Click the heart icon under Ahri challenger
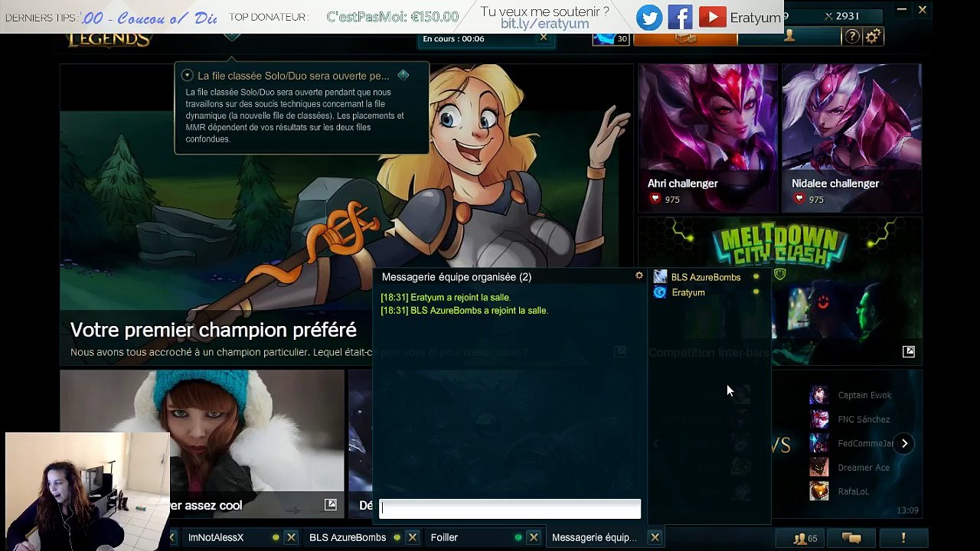The image size is (980, 551). click(x=655, y=199)
